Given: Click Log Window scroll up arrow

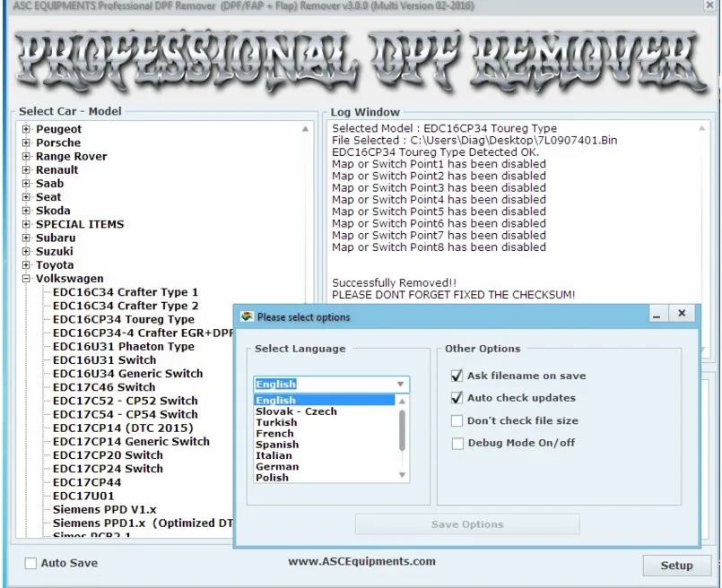Looking at the screenshot, I should click(x=701, y=128).
